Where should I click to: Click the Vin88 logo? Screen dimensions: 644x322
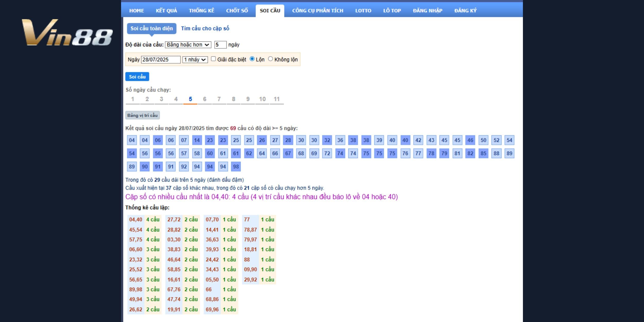click(x=67, y=32)
